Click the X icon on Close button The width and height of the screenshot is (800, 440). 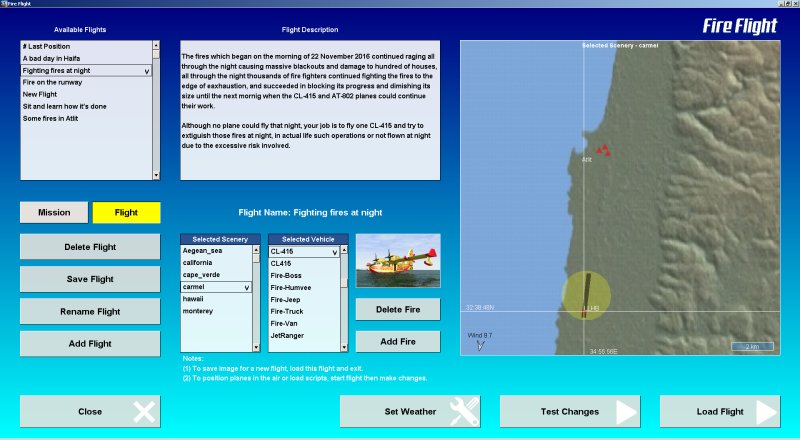pos(144,411)
